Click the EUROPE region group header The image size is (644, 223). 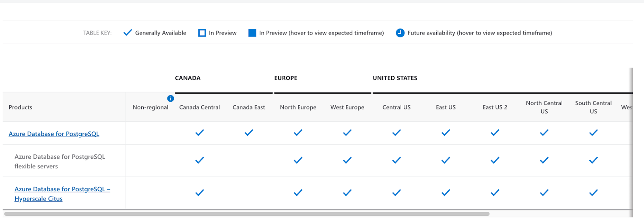286,78
